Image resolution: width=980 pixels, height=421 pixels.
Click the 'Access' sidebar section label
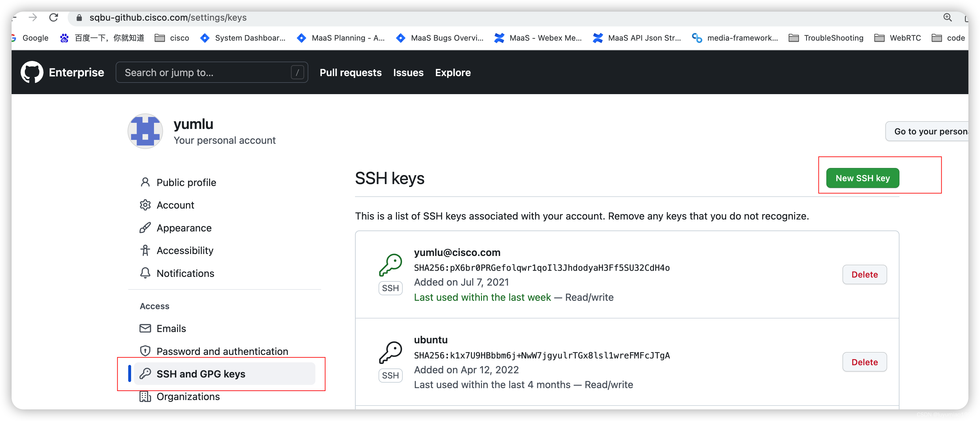coord(154,306)
